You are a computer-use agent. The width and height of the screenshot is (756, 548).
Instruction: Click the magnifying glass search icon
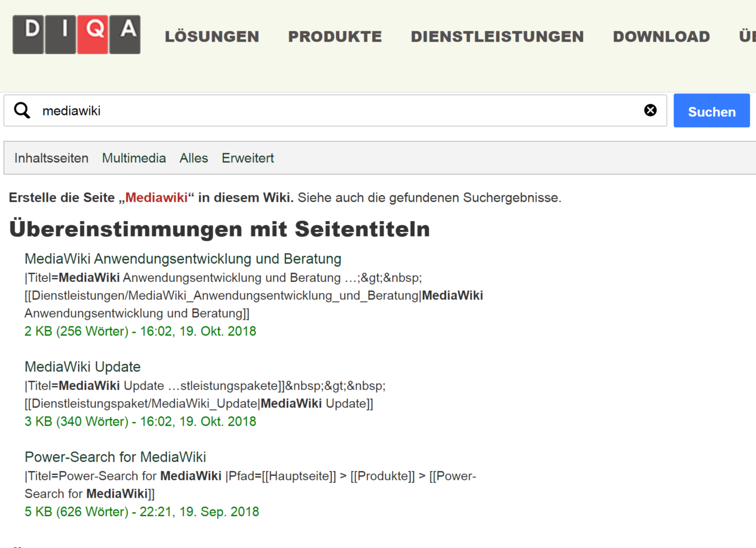click(22, 111)
